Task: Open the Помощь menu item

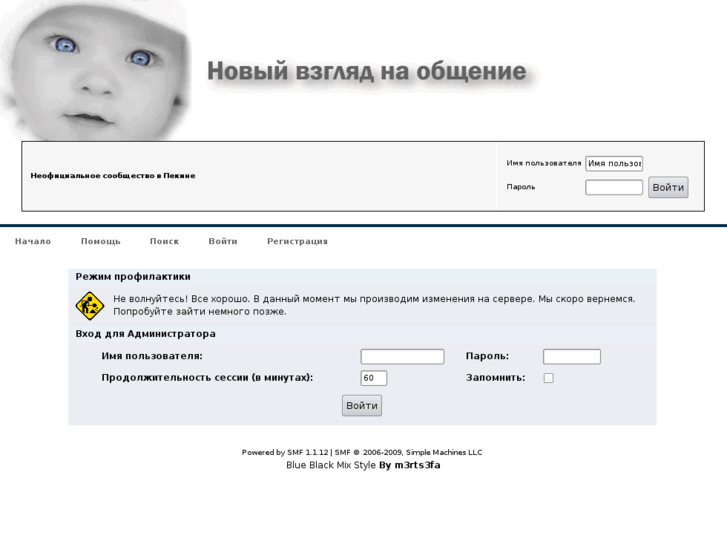Action: [101, 241]
